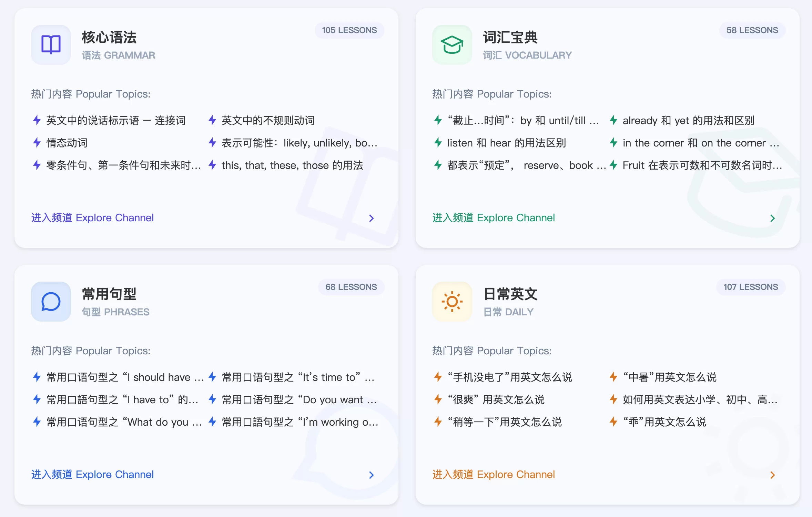Screen dimensions: 812x517
Task: Click the graduation cap icon for 词汇宝典
Action: 452,45
